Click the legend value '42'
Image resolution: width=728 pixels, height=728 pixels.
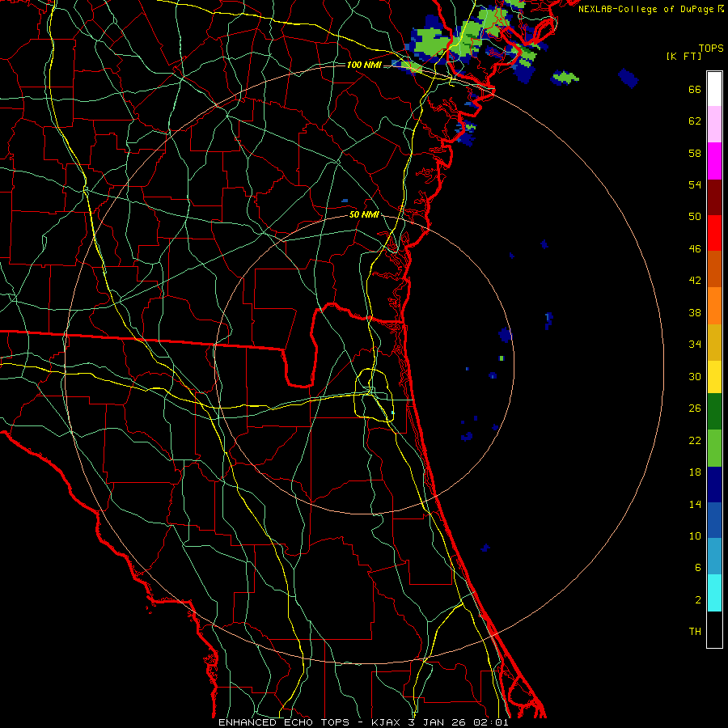coord(695,281)
